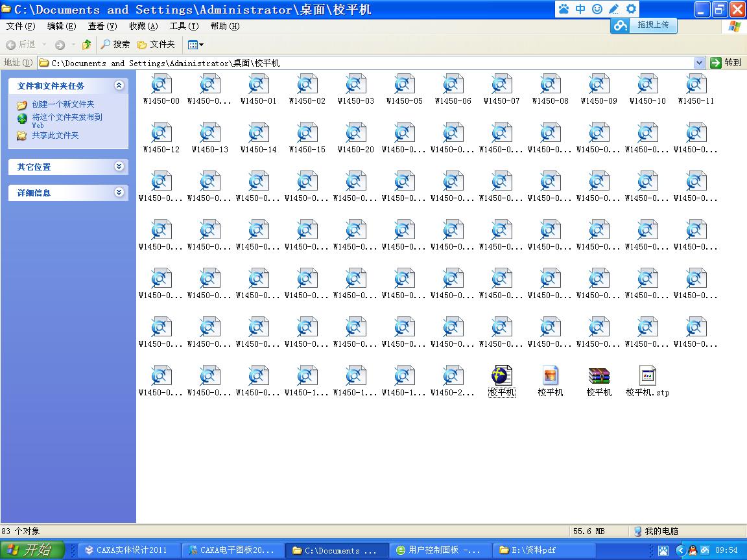Click the 开始 Start button
Image resolution: width=747 pixels, height=560 pixels.
tap(32, 550)
